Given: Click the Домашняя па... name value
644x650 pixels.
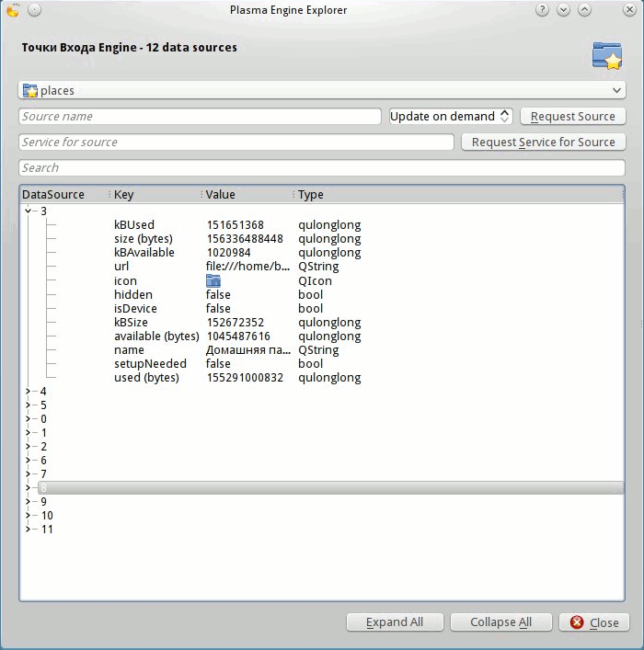Looking at the screenshot, I should click(248, 350).
